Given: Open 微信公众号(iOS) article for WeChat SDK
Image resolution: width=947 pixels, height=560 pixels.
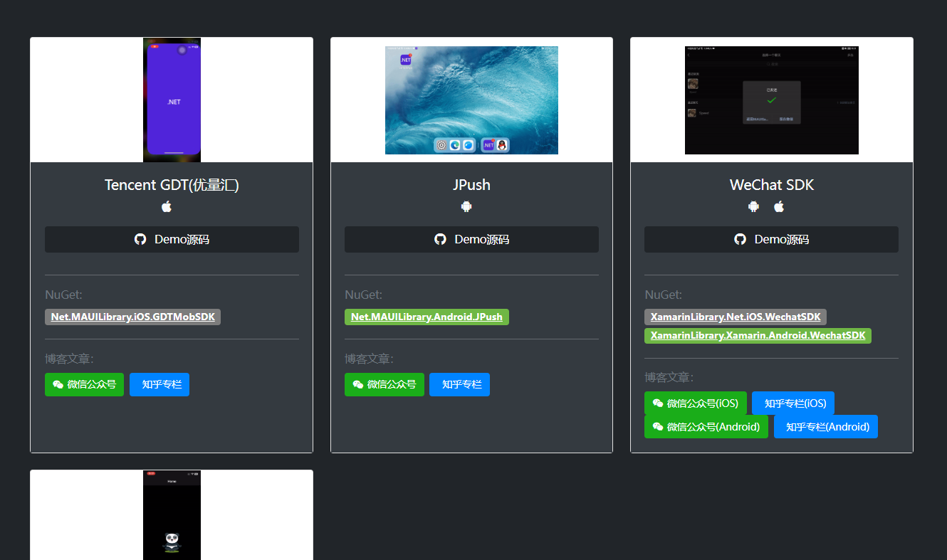Looking at the screenshot, I should (695, 403).
